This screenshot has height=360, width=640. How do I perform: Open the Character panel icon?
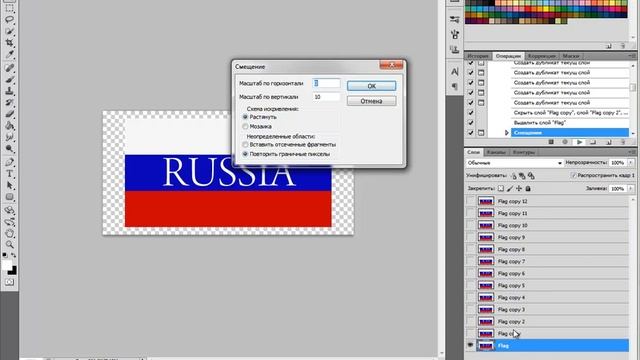coord(454,71)
